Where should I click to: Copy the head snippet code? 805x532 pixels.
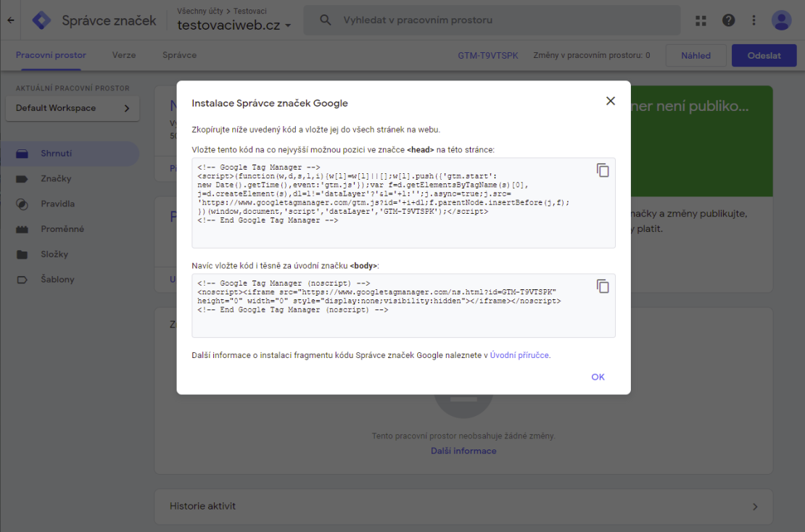click(x=603, y=170)
